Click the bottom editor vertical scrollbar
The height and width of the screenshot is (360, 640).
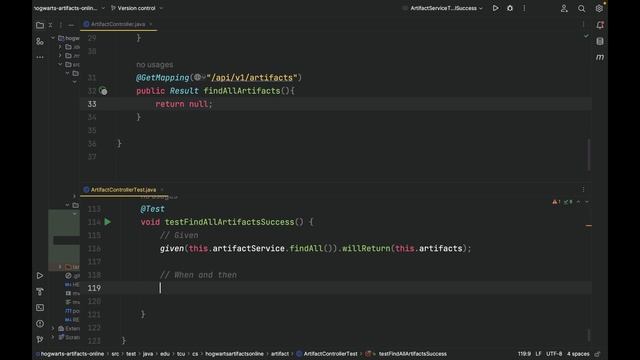(x=589, y=336)
